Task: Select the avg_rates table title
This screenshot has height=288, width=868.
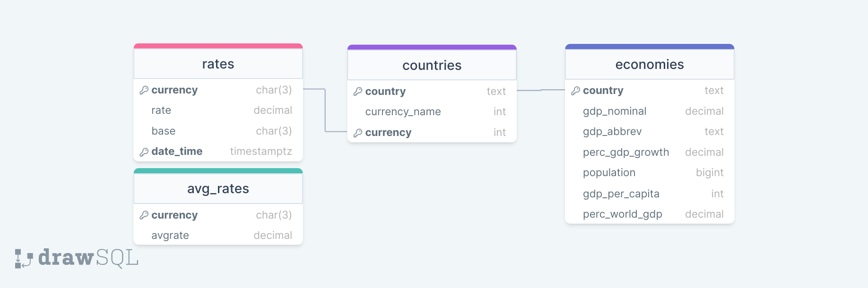Action: click(x=218, y=189)
